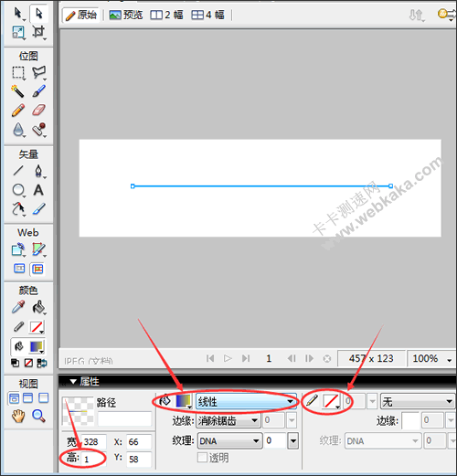Select the Text tool
The width and height of the screenshot is (457, 476).
(x=38, y=190)
